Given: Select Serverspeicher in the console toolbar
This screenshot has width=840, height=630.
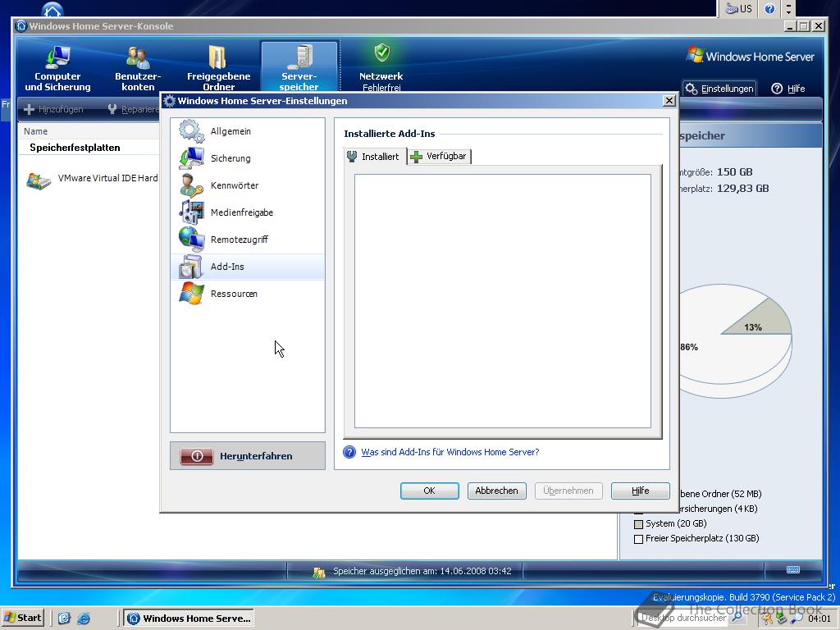Looking at the screenshot, I should point(299,68).
